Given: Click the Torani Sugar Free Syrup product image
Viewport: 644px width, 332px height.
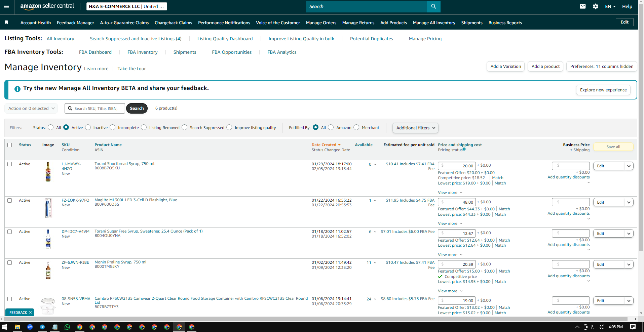Looking at the screenshot, I should (48, 239).
